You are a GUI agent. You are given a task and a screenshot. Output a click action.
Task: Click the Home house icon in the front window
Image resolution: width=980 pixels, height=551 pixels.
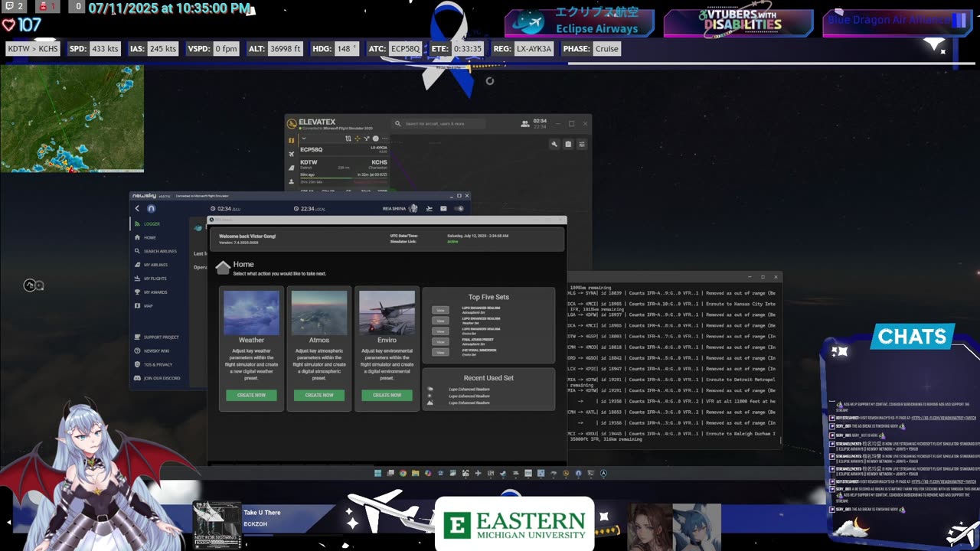coord(223,267)
